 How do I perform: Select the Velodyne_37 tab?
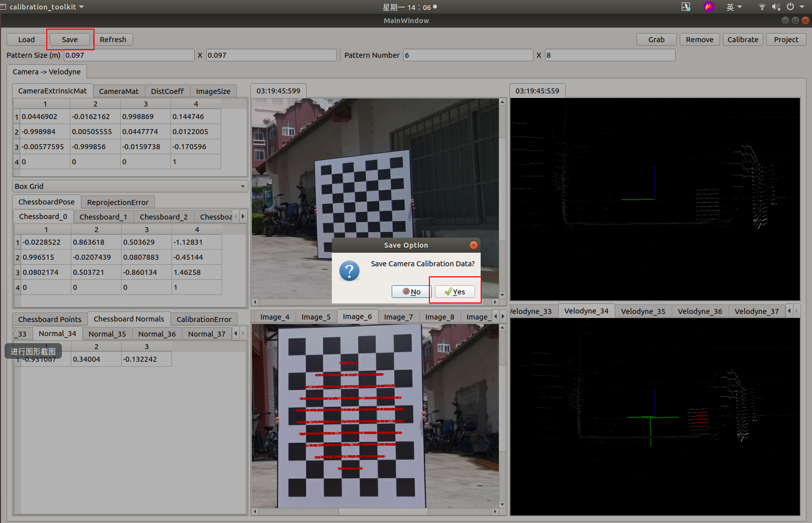[757, 311]
